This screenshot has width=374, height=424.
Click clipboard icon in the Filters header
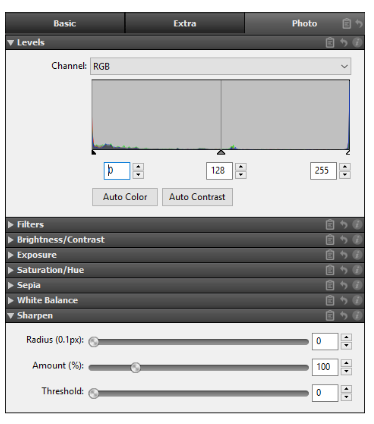coord(330,225)
